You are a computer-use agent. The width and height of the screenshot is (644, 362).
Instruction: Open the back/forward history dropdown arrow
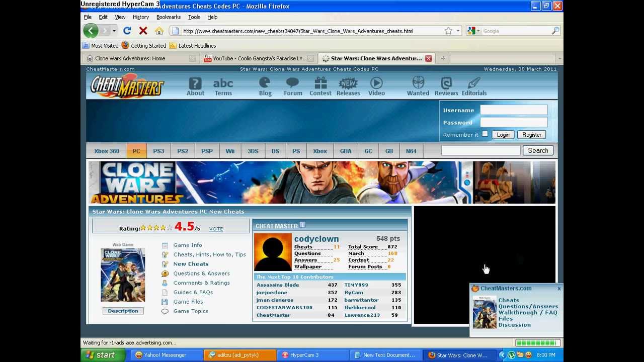click(114, 31)
